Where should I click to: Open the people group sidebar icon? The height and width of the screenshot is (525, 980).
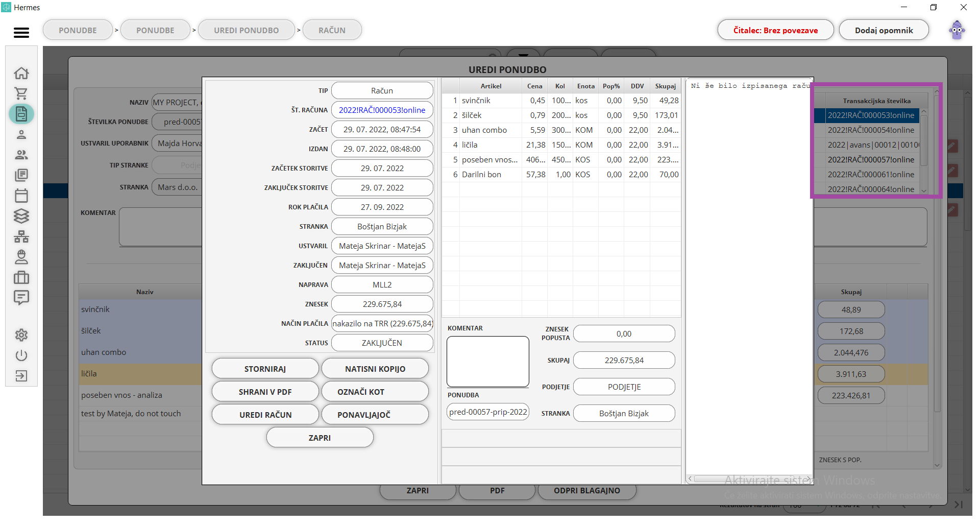click(21, 155)
